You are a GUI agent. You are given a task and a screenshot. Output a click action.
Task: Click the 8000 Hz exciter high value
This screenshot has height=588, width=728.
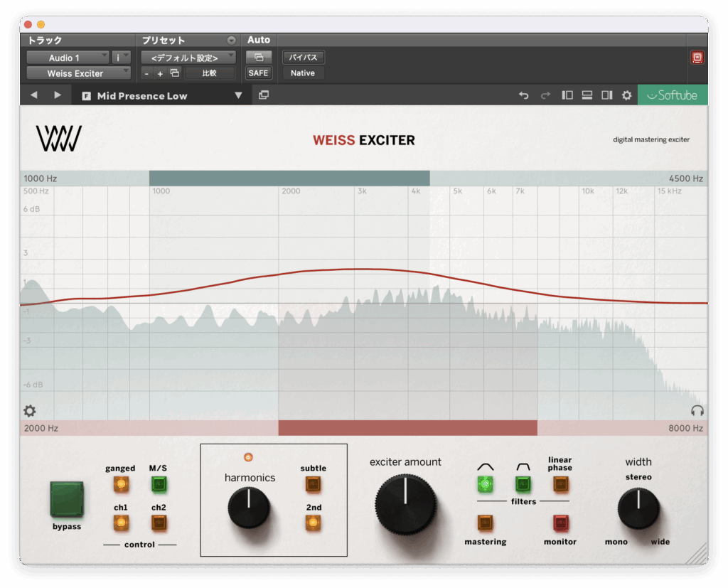click(686, 428)
